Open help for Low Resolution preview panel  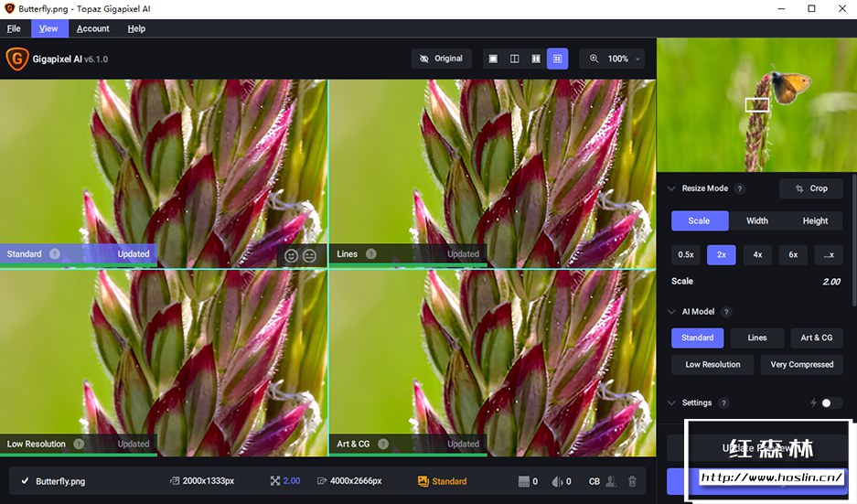pyautogui.click(x=79, y=444)
